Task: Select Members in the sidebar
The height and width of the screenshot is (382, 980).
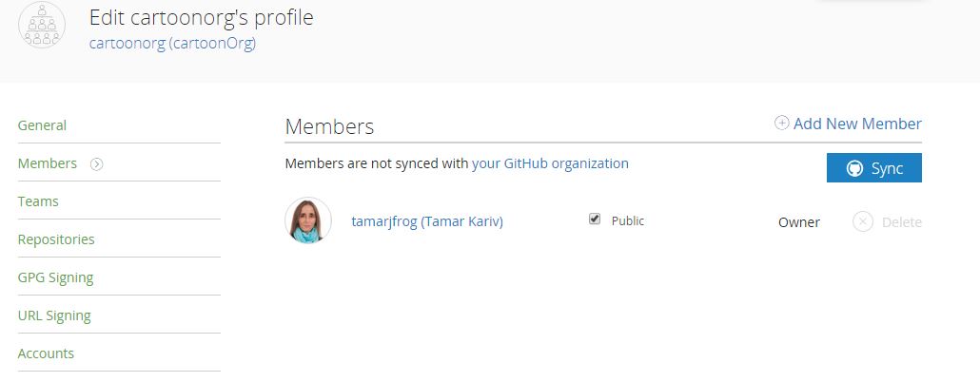Action: pyautogui.click(x=48, y=163)
